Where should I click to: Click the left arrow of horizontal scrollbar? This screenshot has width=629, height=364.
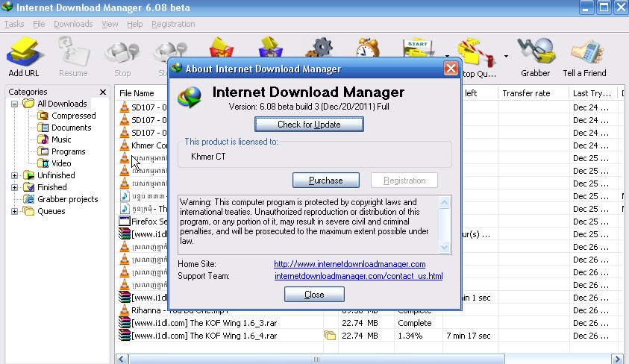pyautogui.click(x=122, y=359)
